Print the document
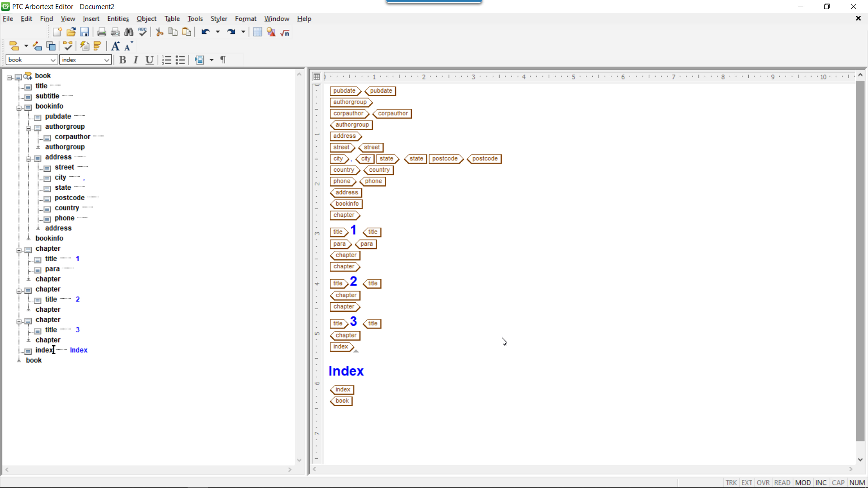 (102, 32)
